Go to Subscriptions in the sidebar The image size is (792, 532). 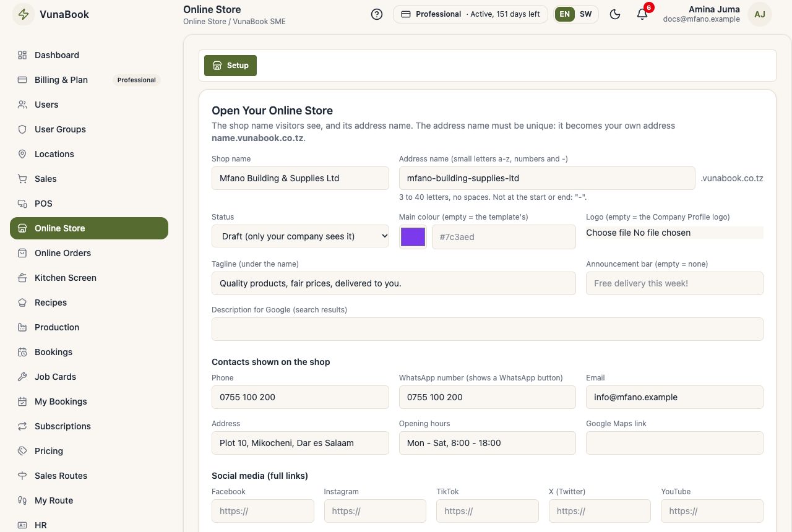pos(89,426)
